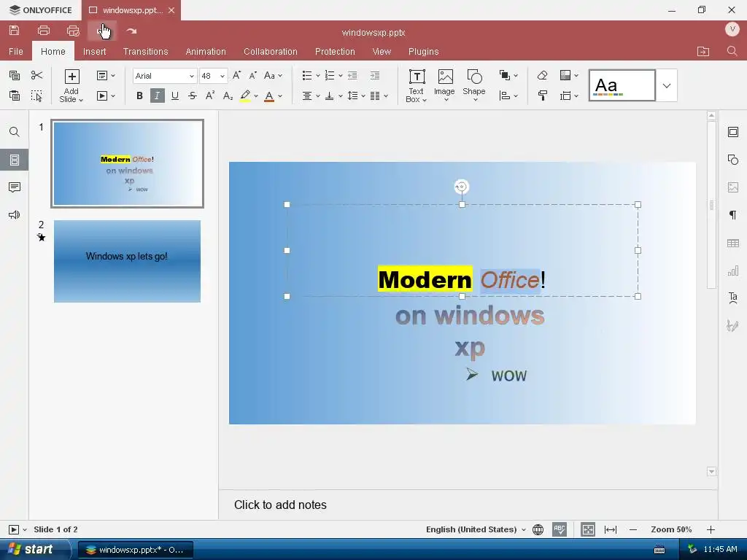Open file location folder icon

click(703, 52)
